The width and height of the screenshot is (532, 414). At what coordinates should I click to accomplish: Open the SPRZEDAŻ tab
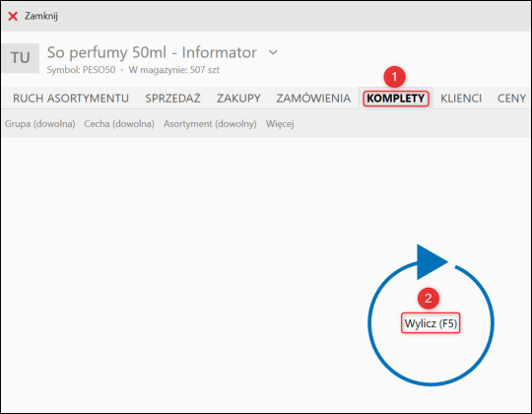(x=172, y=99)
